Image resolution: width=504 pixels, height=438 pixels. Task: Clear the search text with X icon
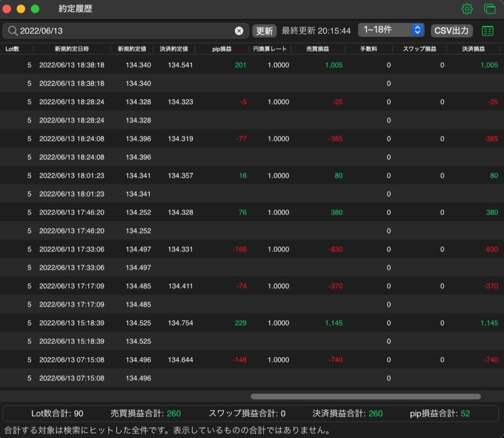239,31
